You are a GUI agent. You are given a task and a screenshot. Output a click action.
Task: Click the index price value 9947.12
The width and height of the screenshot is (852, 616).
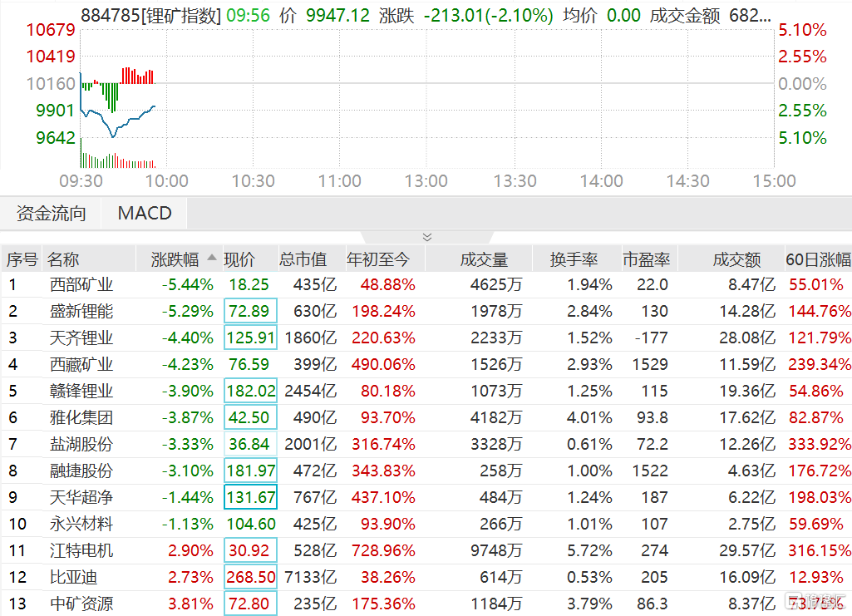click(338, 15)
